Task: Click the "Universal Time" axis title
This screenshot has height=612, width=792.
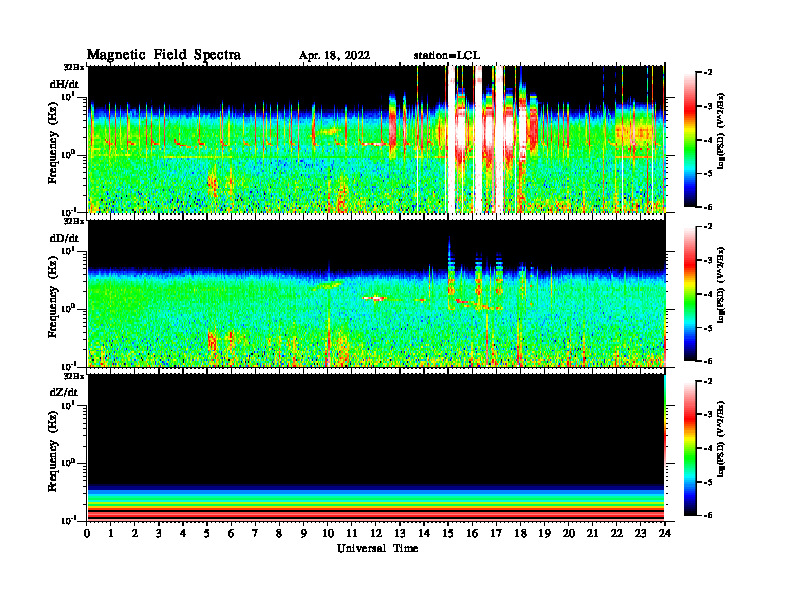Action: [x=377, y=548]
